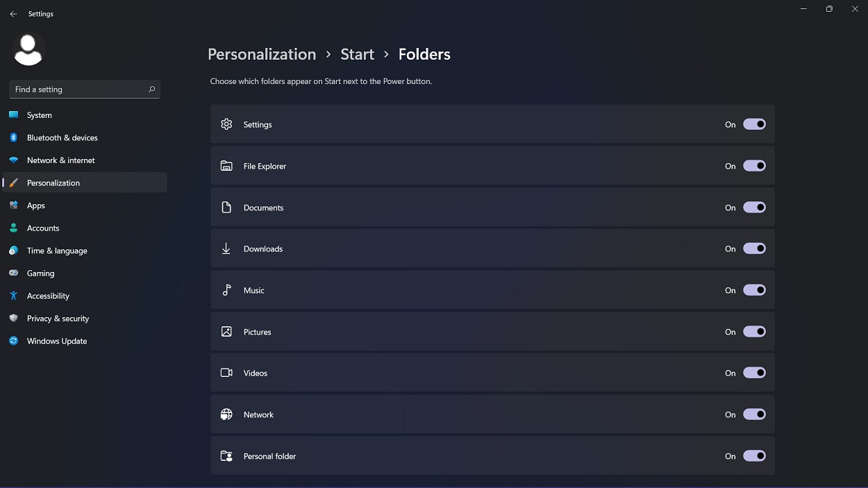
Task: Disable the File Explorer toggle
Action: coord(755,166)
